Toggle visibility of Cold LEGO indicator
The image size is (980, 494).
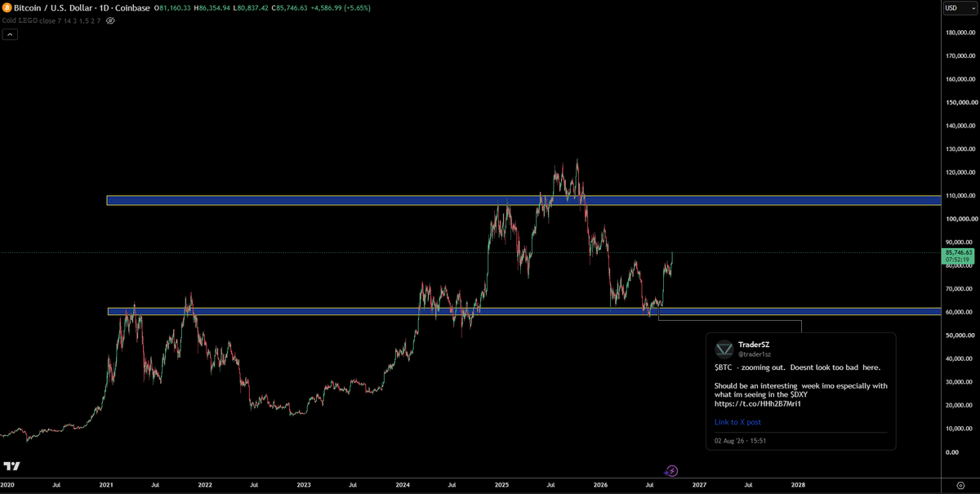coord(110,20)
